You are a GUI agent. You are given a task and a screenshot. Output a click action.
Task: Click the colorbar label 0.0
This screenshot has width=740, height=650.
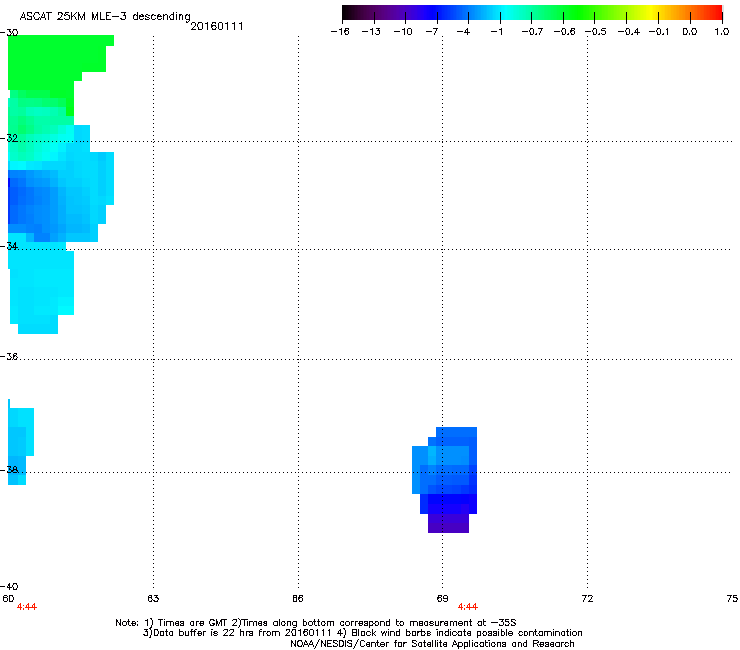point(690,32)
